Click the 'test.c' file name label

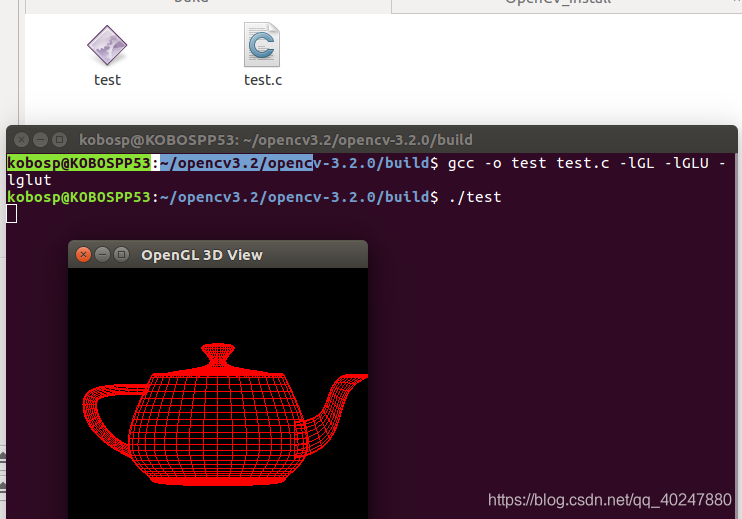pos(263,80)
